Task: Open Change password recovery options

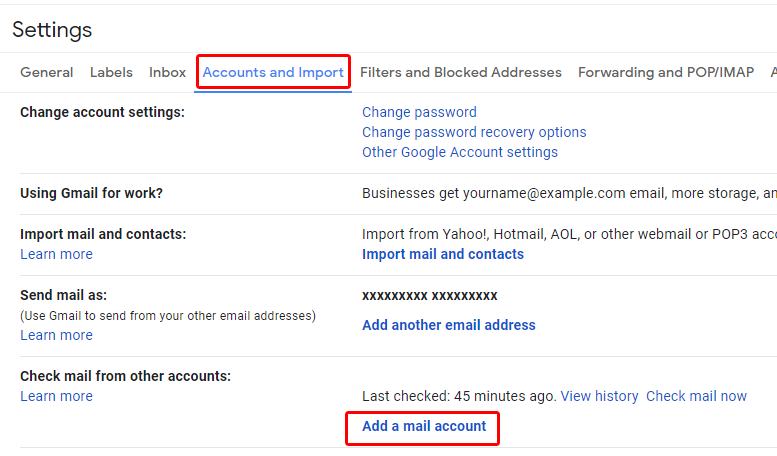Action: [474, 132]
